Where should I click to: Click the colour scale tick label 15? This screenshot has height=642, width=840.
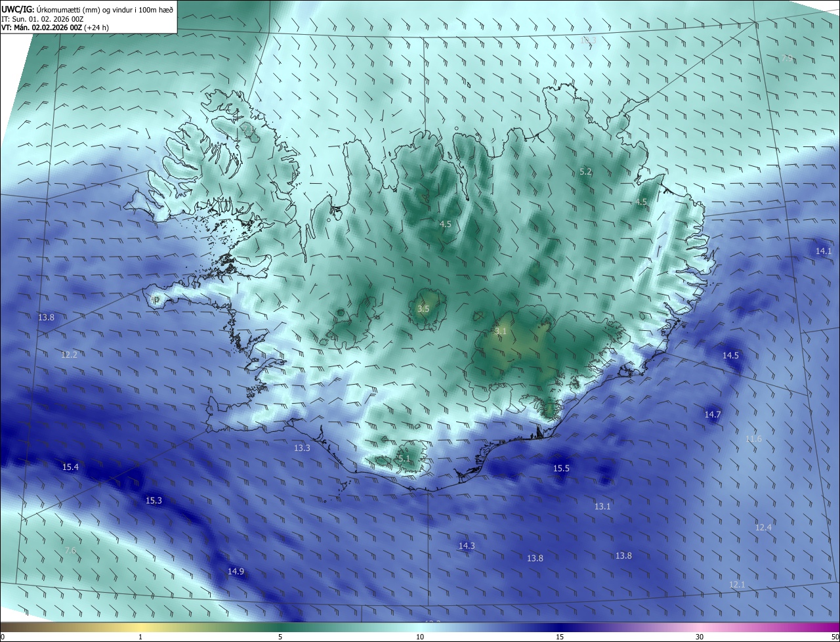(560, 637)
